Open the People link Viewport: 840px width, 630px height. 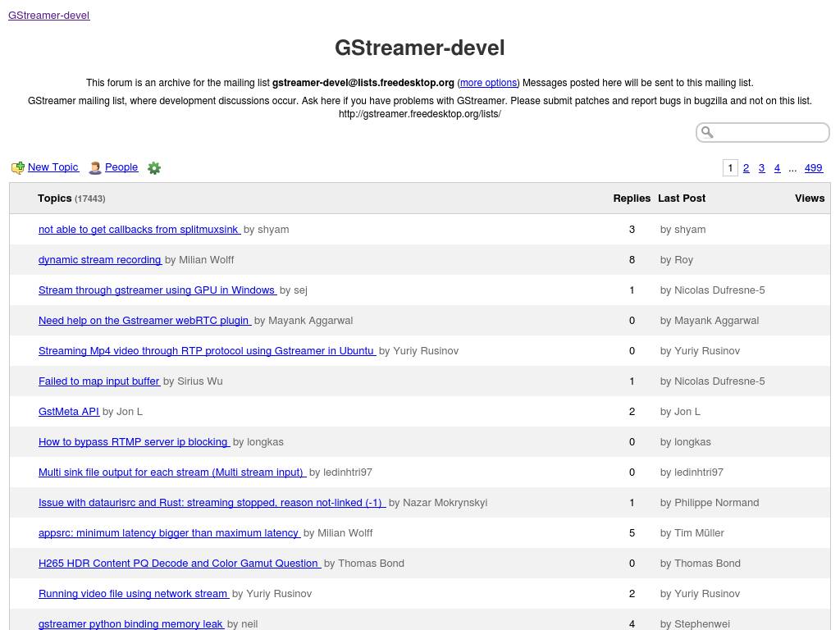(121, 167)
